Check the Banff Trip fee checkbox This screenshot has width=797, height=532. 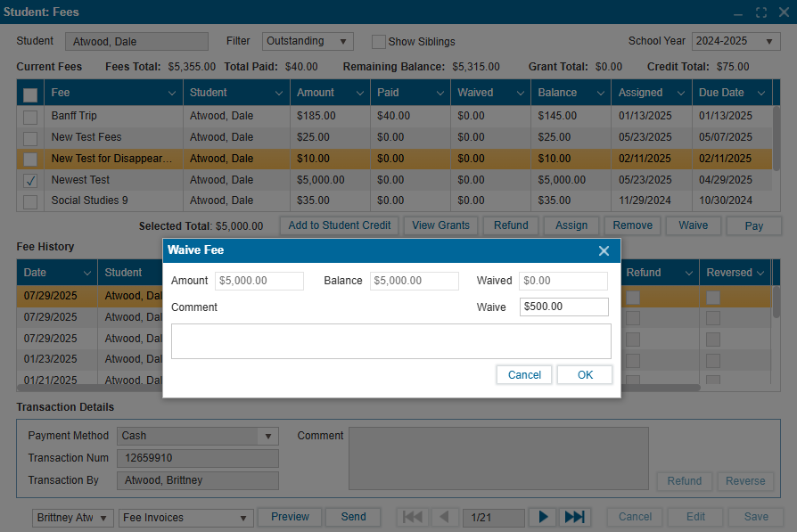pos(30,117)
